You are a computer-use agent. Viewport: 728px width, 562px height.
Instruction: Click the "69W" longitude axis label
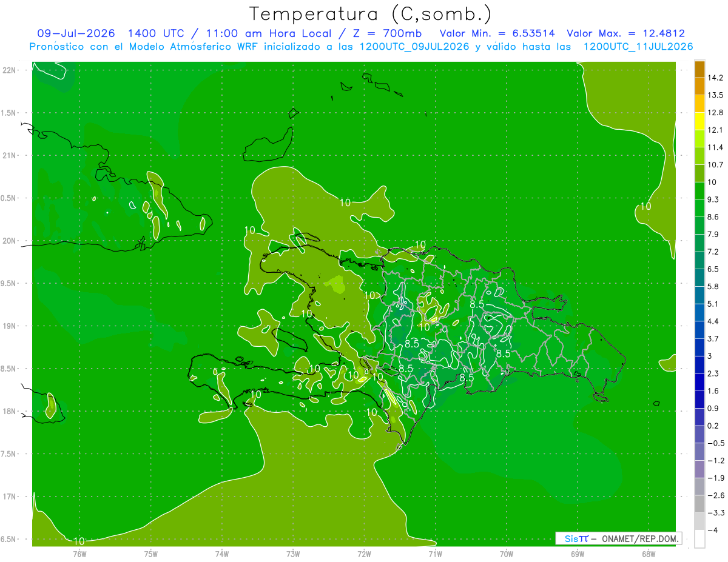(x=578, y=554)
